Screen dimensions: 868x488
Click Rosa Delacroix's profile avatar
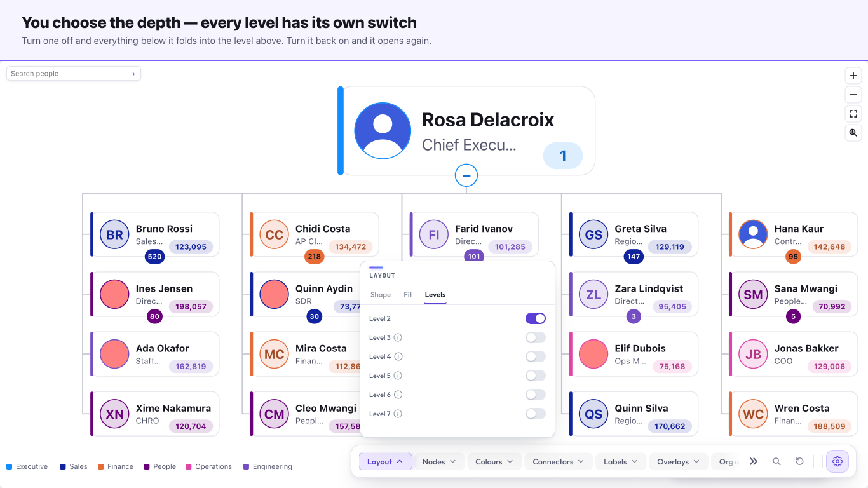click(383, 131)
